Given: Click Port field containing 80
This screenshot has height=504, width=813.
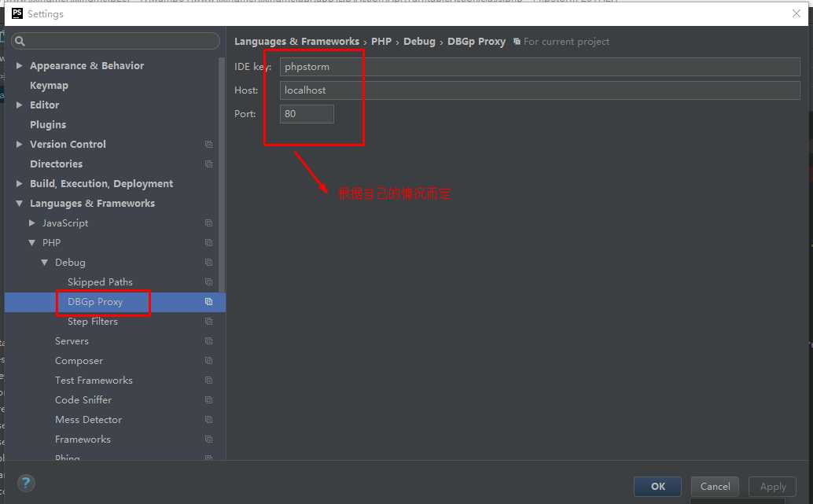Looking at the screenshot, I should (307, 114).
